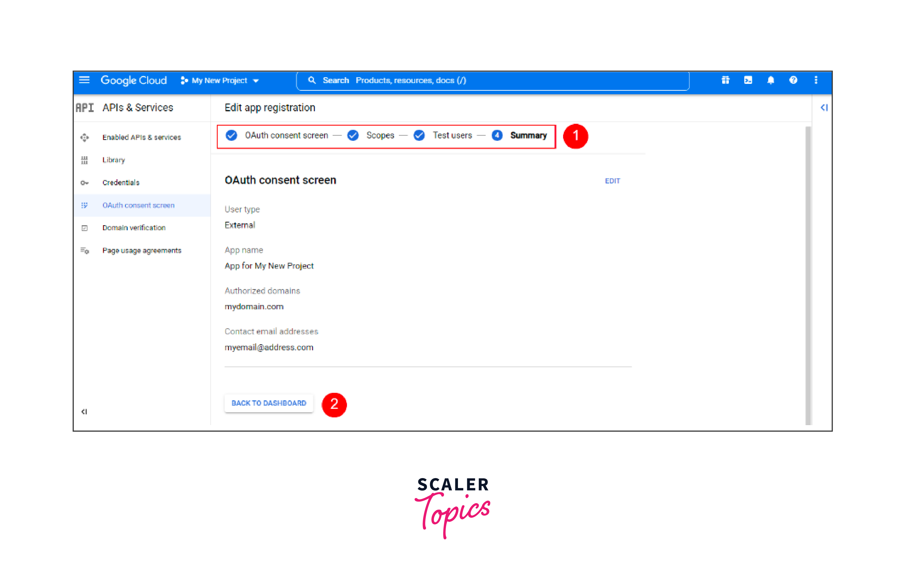This screenshot has height=588, width=905.
Task: Select the Scopes completed step checkmark
Action: tap(353, 135)
